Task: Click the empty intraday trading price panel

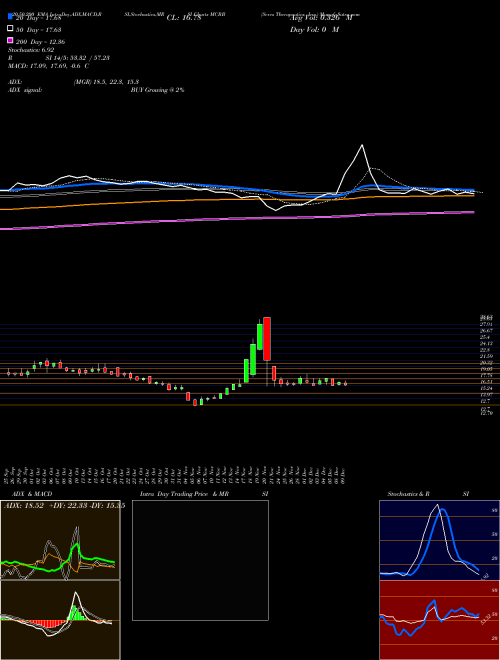Action: (200, 560)
